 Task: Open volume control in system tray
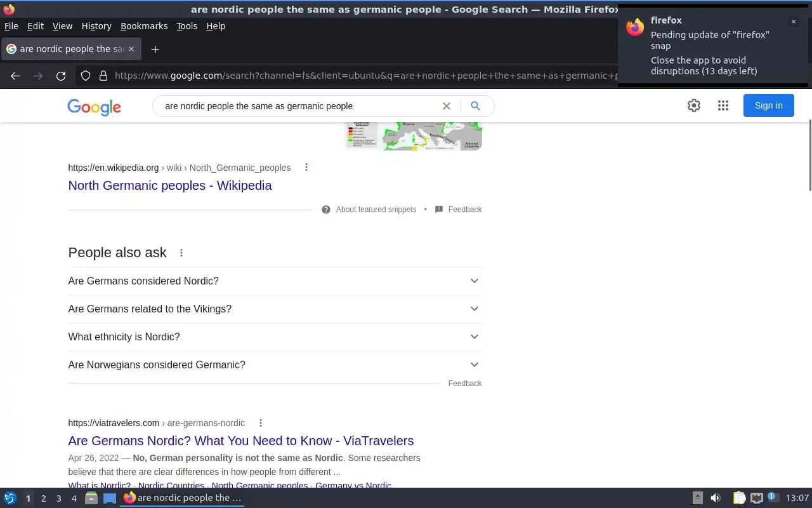(716, 498)
